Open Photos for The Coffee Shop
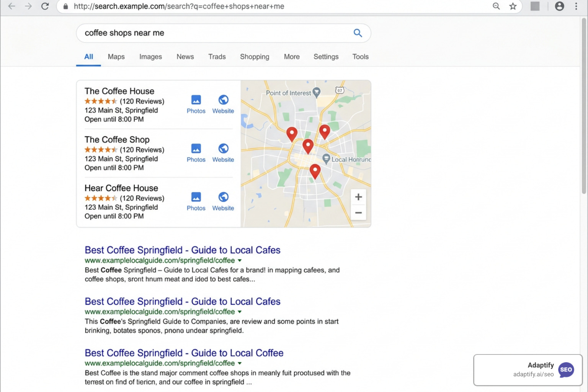588x392 pixels. tap(196, 153)
